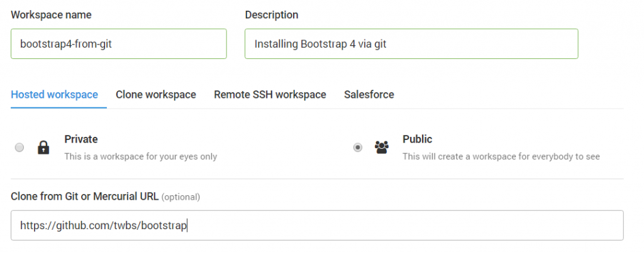The image size is (644, 253).
Task: Click the Description label above the field
Action: coord(272,15)
